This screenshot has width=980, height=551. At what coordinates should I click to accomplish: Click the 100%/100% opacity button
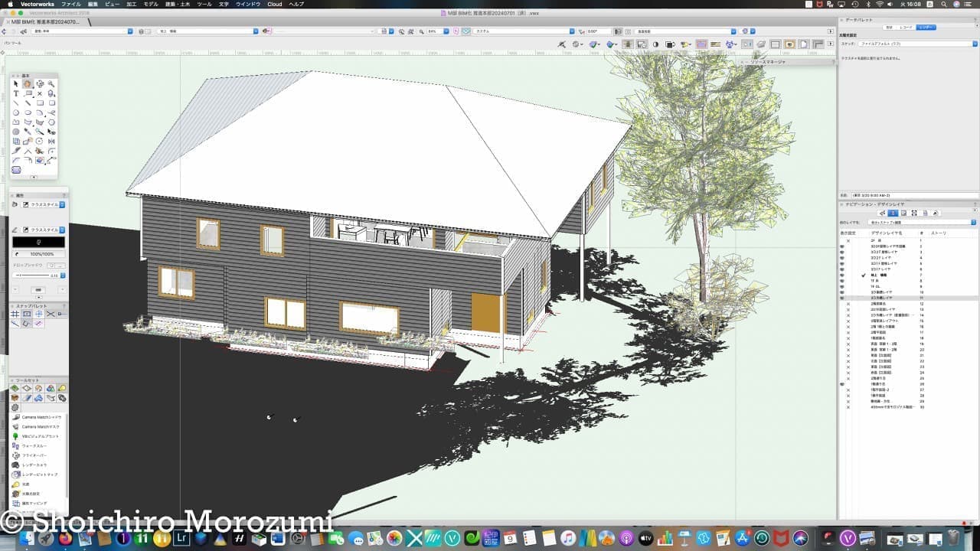tap(38, 253)
